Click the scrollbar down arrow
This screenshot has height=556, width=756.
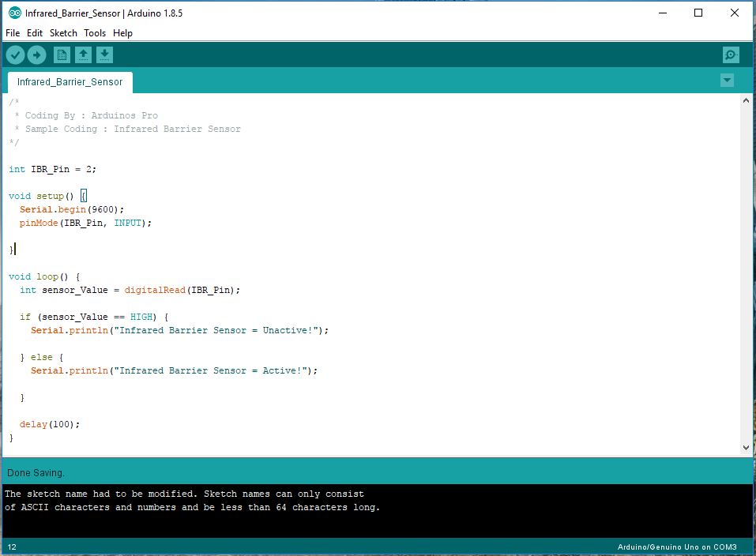(x=745, y=446)
